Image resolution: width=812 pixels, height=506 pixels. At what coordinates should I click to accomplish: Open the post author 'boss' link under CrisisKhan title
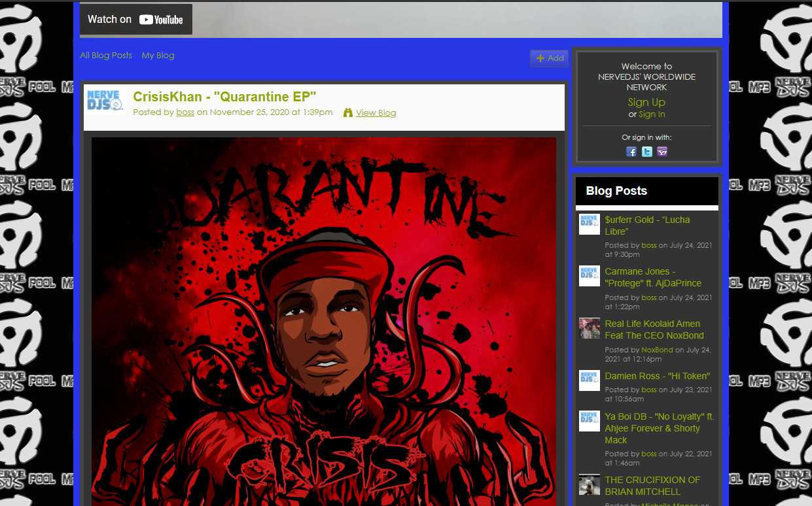(x=185, y=112)
